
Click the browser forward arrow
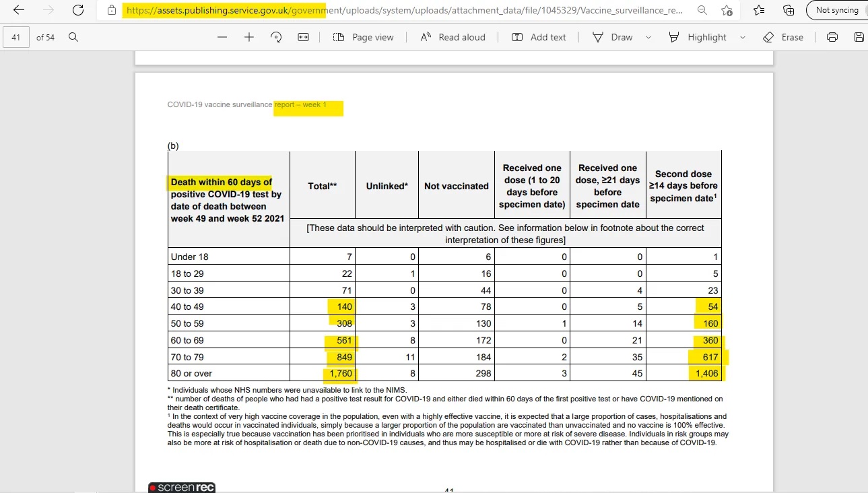coord(48,10)
